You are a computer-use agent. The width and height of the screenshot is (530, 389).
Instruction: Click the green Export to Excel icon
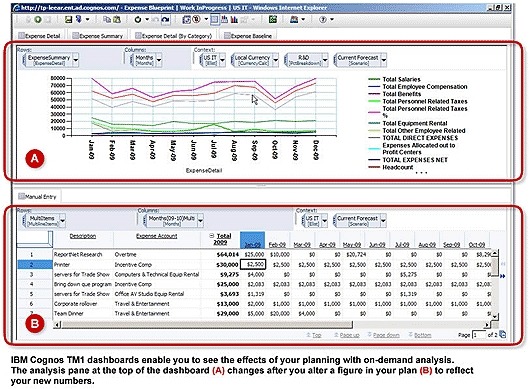272,20
